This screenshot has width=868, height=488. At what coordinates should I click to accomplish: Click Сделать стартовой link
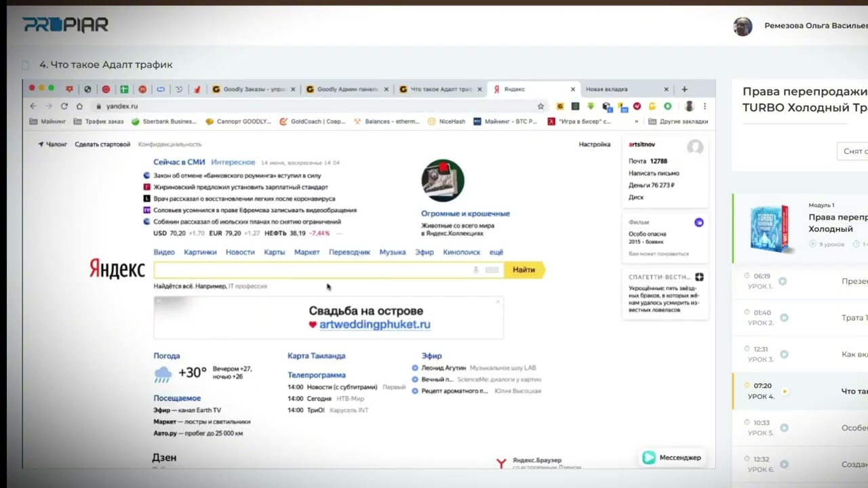click(102, 144)
